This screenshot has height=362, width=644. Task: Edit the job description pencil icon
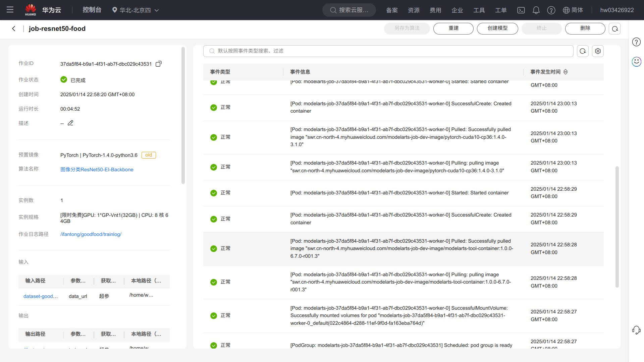[70, 123]
